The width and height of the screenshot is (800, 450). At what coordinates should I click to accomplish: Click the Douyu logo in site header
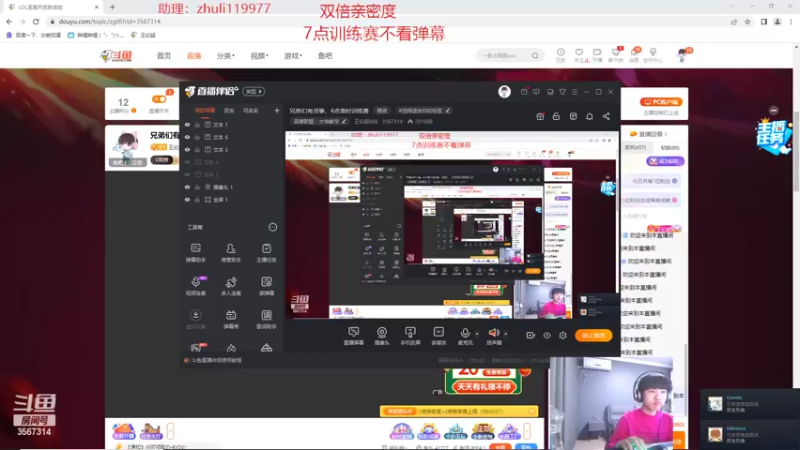[x=116, y=56]
